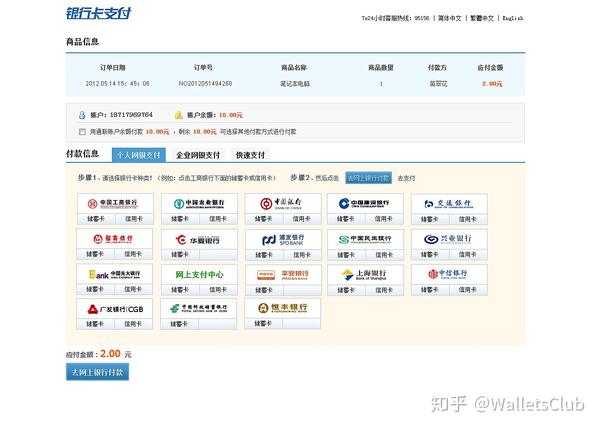The image size is (600, 428).
Task: Pick 储蓄卡 under 中国民生银行
Action: click(x=346, y=255)
